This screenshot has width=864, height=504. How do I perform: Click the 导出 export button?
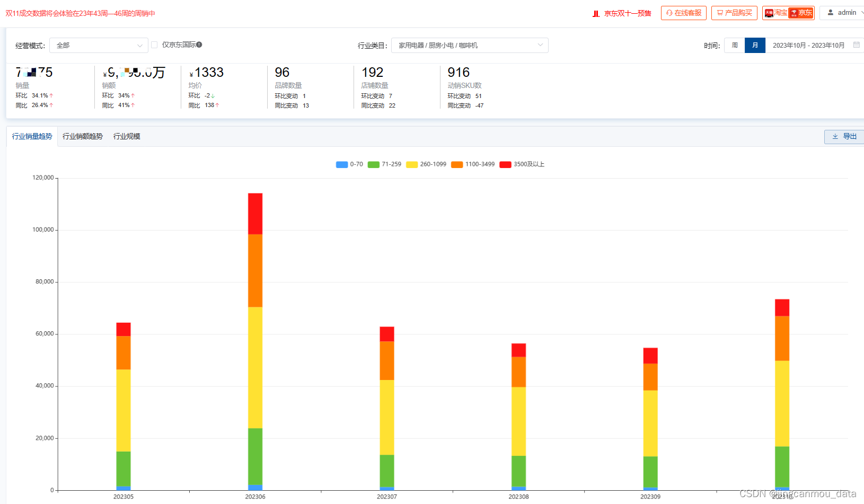pos(844,137)
